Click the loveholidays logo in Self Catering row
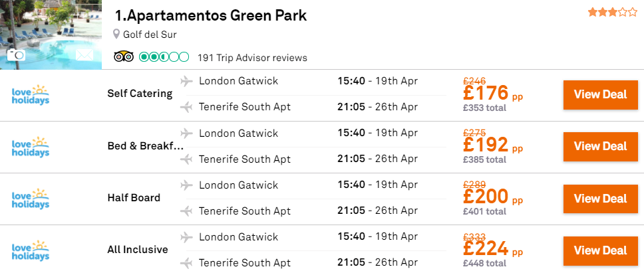 click(x=31, y=96)
